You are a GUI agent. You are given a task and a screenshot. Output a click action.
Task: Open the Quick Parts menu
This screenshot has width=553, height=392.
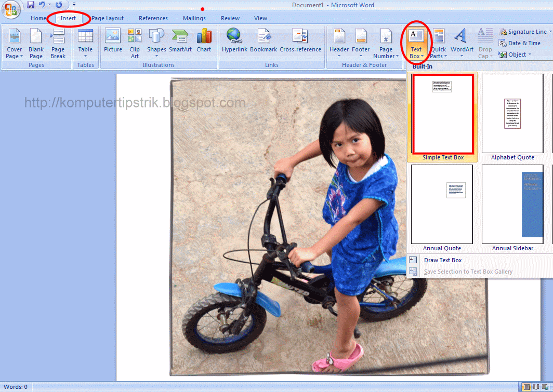[438, 43]
